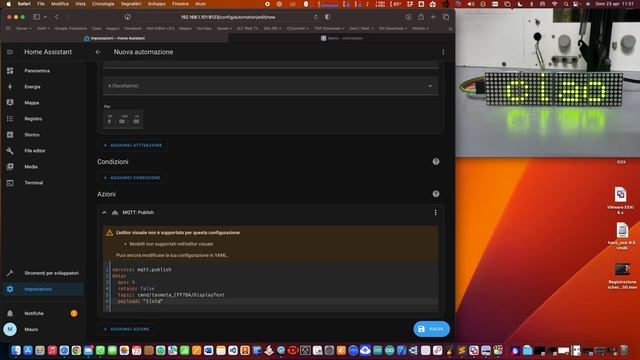Image resolution: width=640 pixels, height=360 pixels.
Task: Open Panoramica in the Home Assistant sidebar
Action: 37,71
